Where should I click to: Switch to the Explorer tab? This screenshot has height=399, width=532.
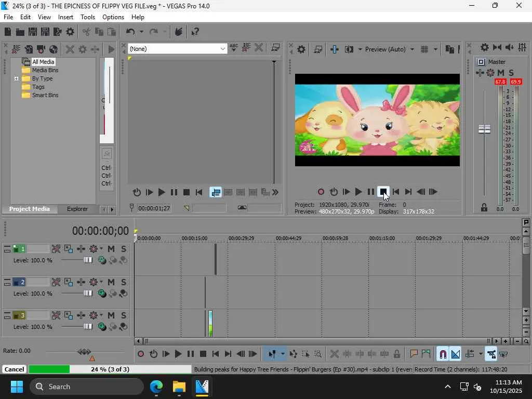click(77, 209)
